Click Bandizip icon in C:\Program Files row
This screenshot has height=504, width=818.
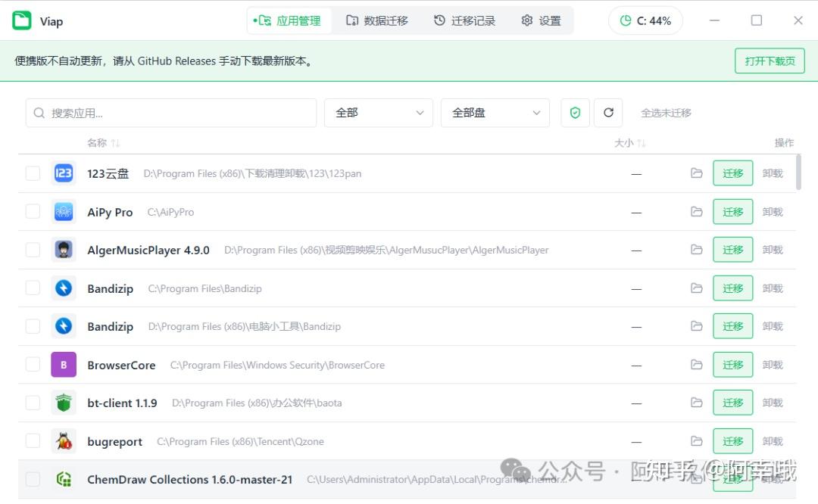point(64,288)
